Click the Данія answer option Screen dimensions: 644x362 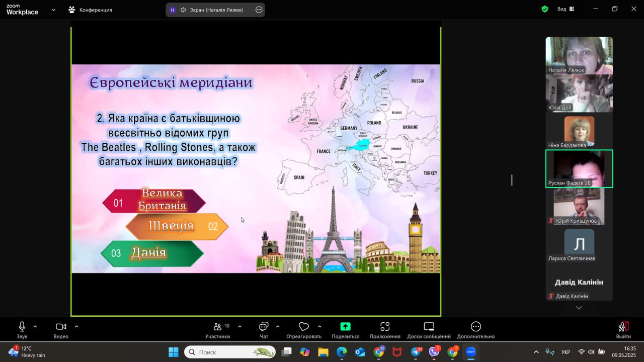pyautogui.click(x=152, y=253)
